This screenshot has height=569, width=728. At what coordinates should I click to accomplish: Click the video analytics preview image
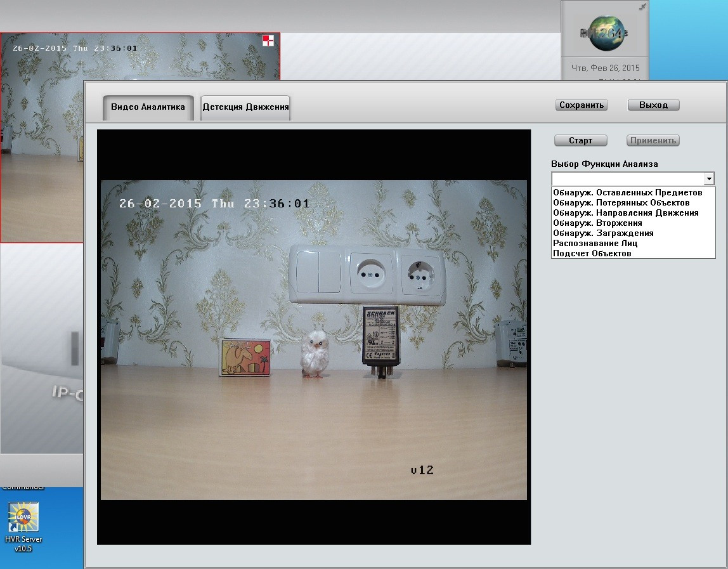pos(313,339)
